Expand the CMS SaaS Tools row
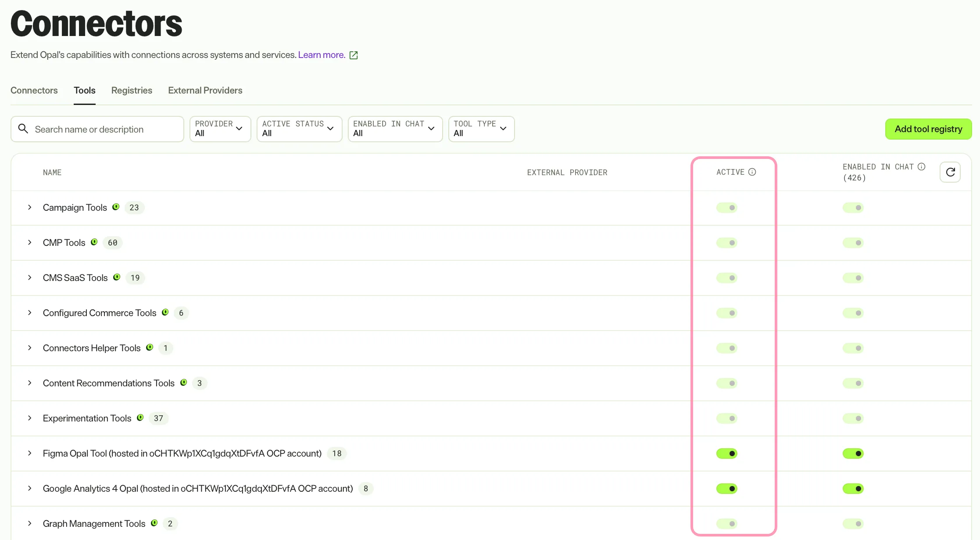The width and height of the screenshot is (980, 540). coord(30,277)
